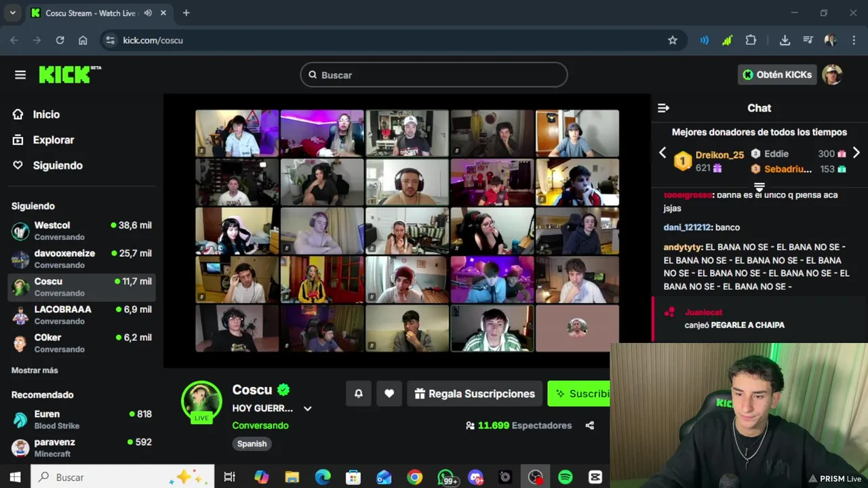Viewport: 868px width, 488px height.
Task: Click the Obtén KICKs button
Action: click(x=777, y=75)
